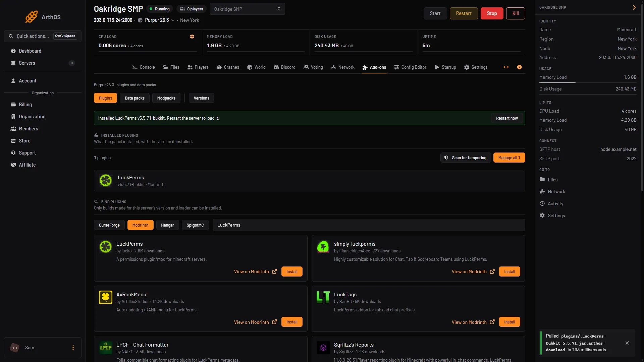Click the AxRankMenu plugin icon
Viewport: 644px width, 362px height.
point(106,297)
